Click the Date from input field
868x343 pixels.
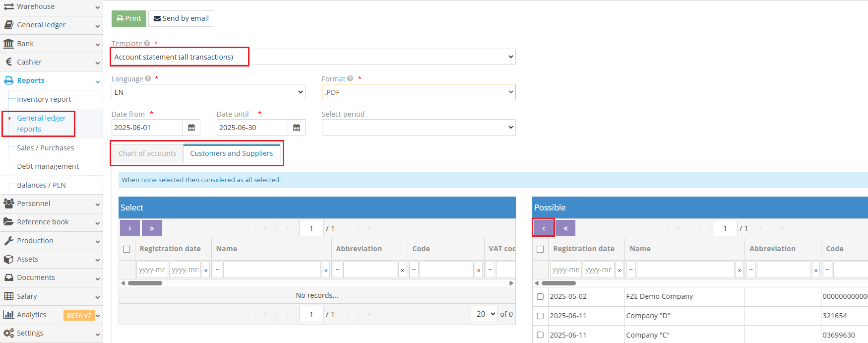click(147, 128)
